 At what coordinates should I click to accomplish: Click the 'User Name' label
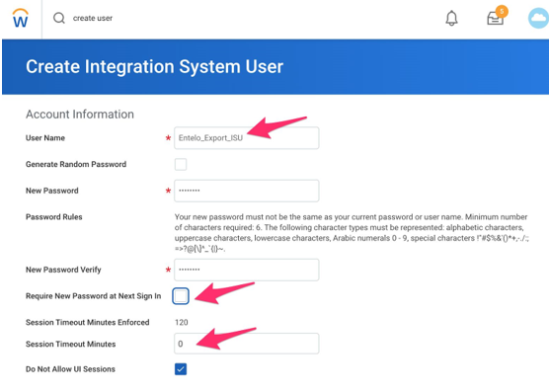[45, 138]
